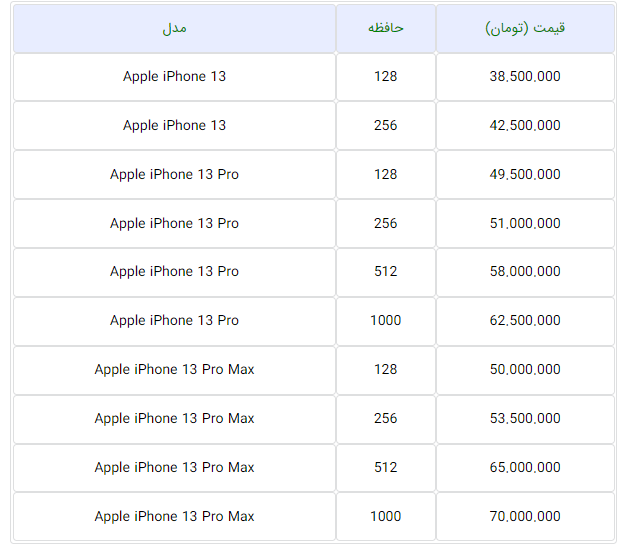
Task: Click the حافظه (storage) column header
Action: [385, 28]
